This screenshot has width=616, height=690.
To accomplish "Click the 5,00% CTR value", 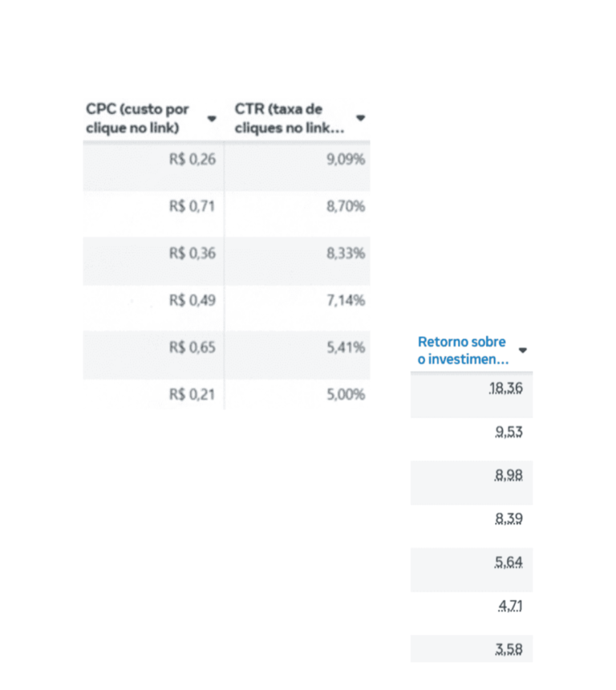I will pyautogui.click(x=346, y=394).
